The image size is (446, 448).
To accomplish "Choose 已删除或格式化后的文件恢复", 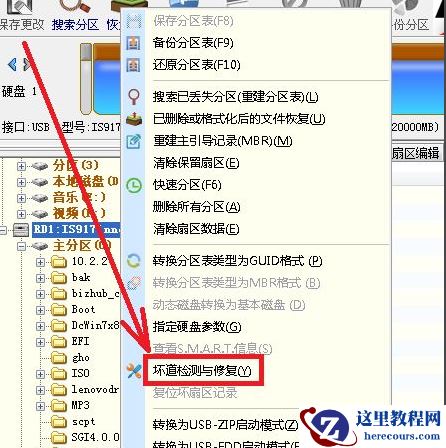I will [239, 119].
